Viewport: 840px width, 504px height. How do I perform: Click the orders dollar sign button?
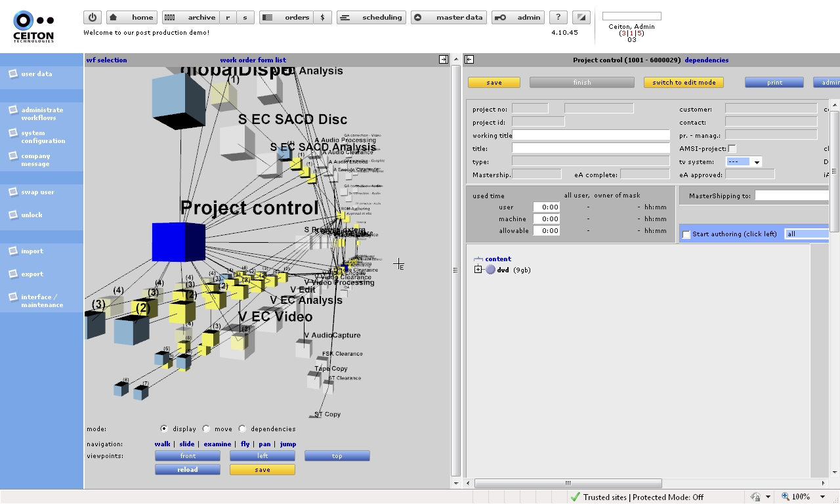tap(322, 18)
